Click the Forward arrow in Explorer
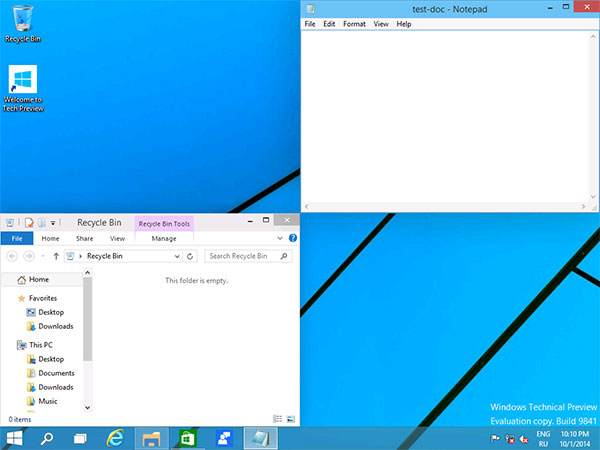 [x=29, y=256]
